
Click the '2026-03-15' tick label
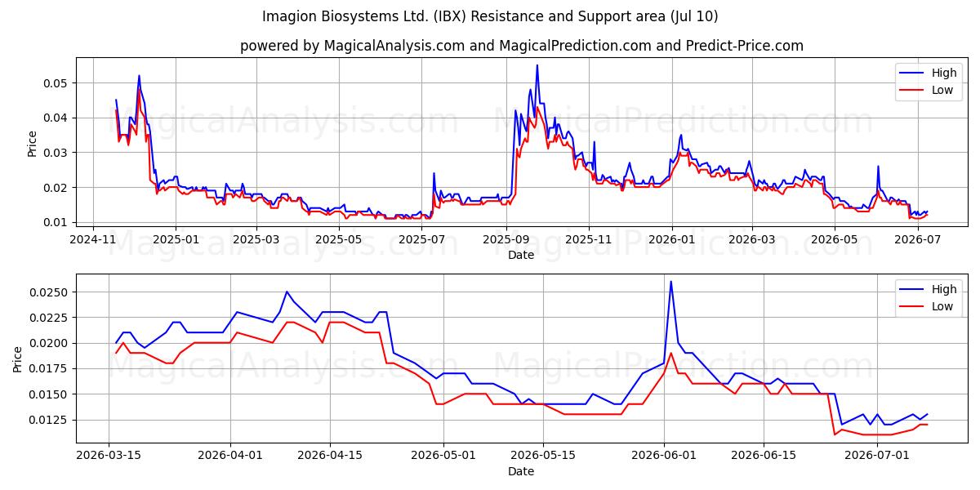tap(109, 455)
